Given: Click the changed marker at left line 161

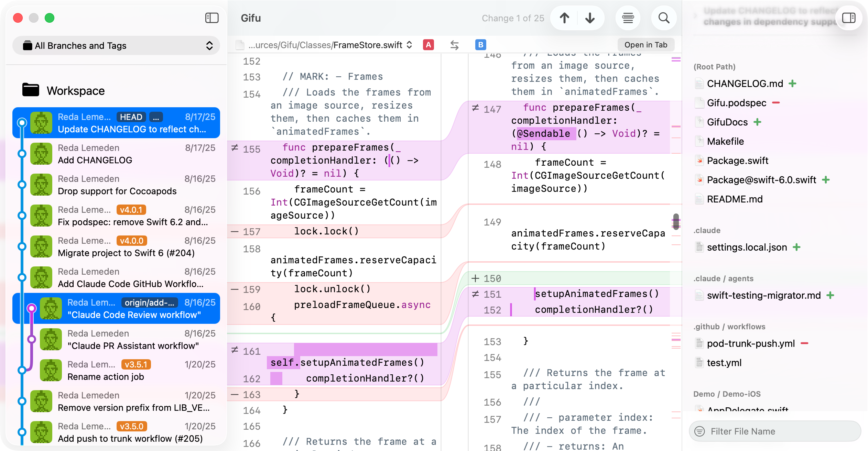Looking at the screenshot, I should [235, 350].
